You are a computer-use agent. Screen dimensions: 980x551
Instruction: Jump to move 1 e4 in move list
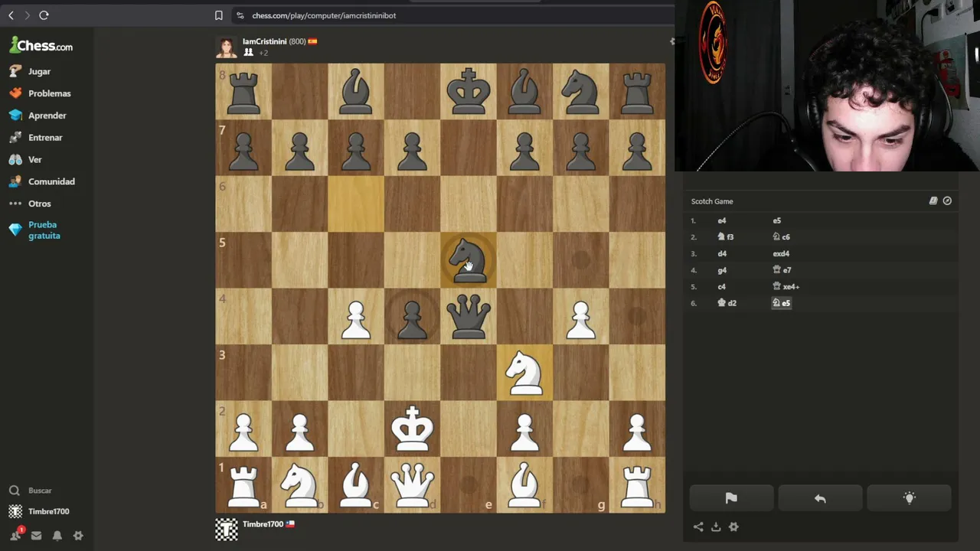click(x=722, y=220)
